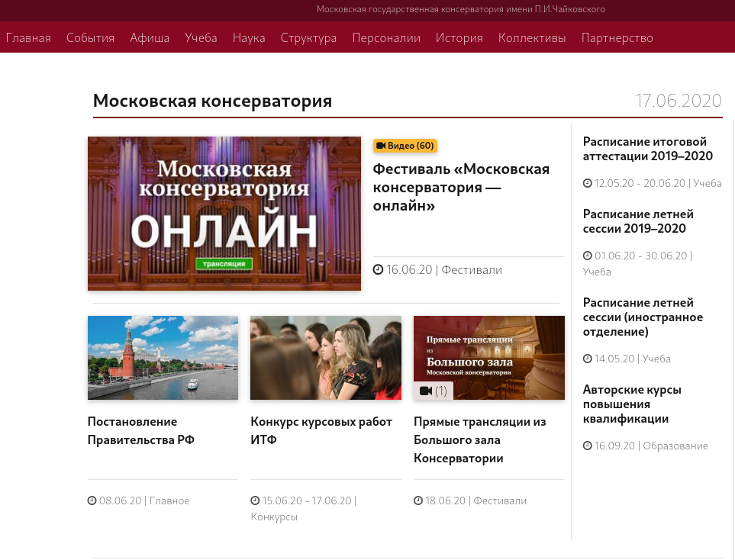The image size is (735, 560).
Task: Click clock icon beside 08.06.20 date
Action: [92, 500]
